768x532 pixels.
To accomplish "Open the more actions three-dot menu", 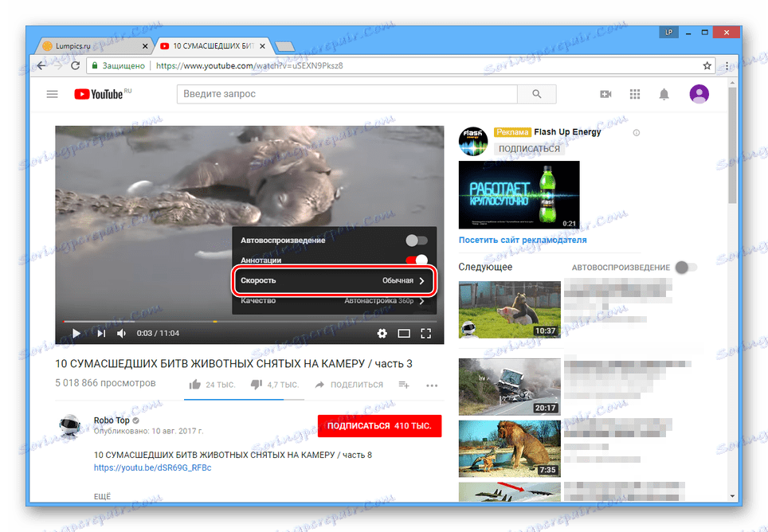I will 432,385.
